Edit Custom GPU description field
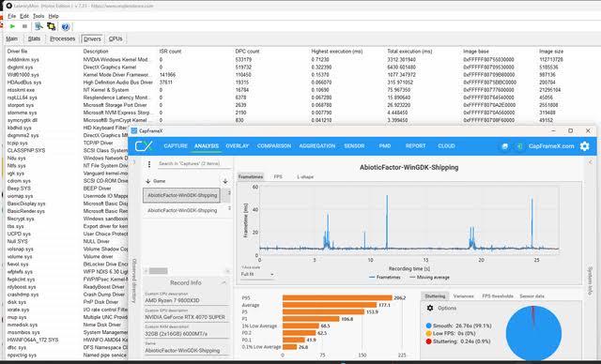 click(187, 317)
